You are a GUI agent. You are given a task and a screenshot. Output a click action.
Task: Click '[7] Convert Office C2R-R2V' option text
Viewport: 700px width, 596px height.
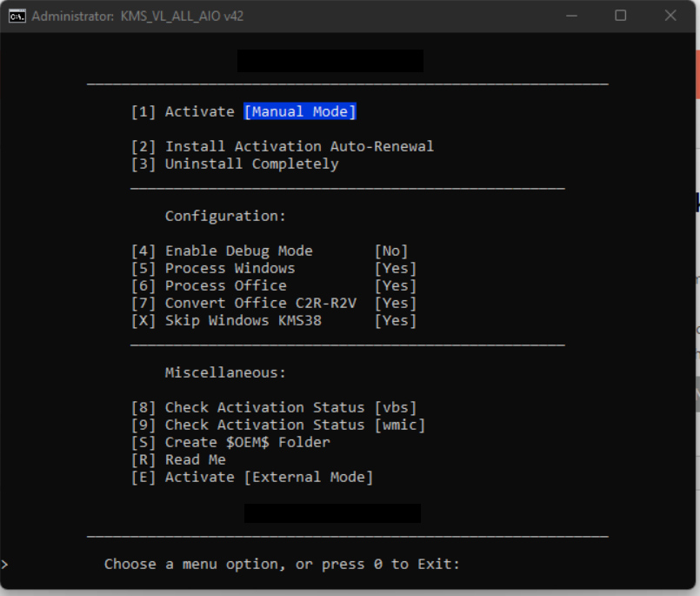coord(243,304)
